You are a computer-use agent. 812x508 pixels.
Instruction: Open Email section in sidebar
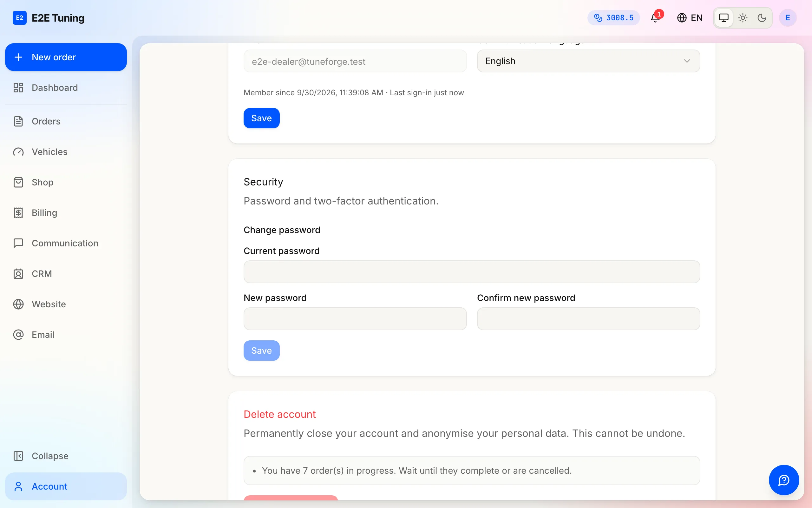(66, 335)
